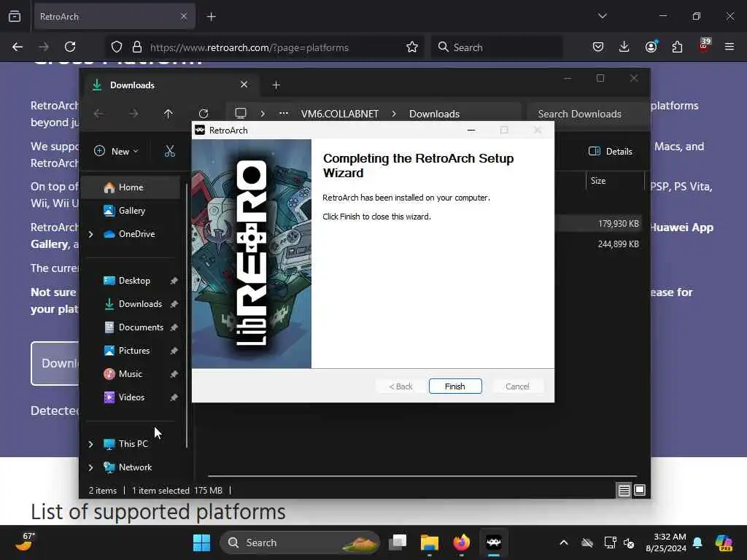The image size is (747, 560).
Task: Select Network in navigation pane
Action: pyautogui.click(x=135, y=467)
